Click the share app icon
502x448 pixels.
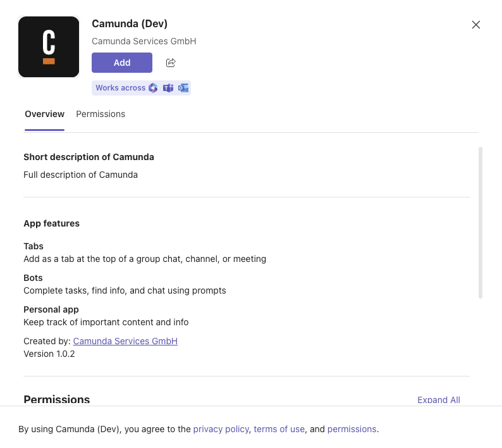171,63
